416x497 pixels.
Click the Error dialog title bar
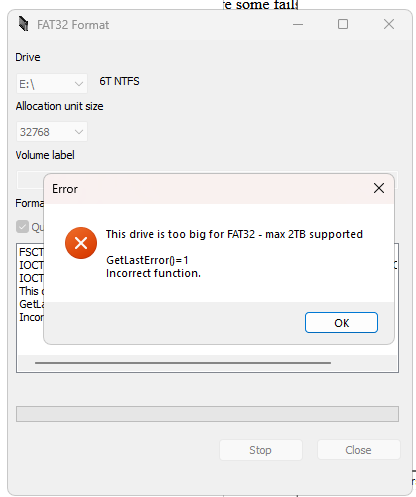[x=207, y=189]
